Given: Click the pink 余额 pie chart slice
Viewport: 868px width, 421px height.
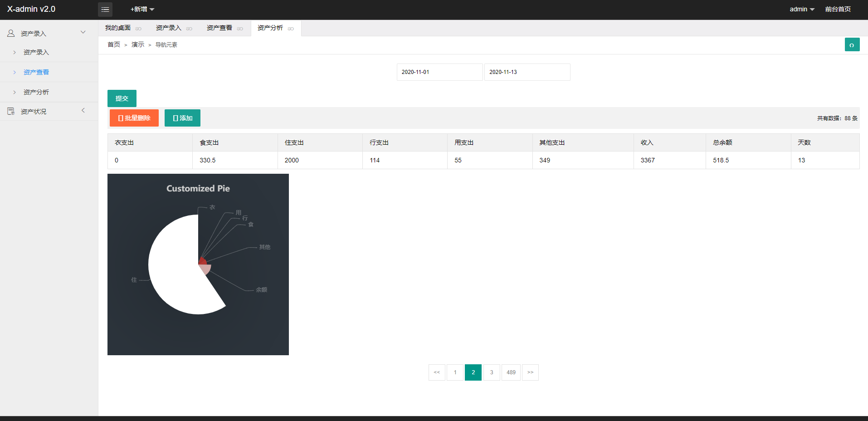Looking at the screenshot, I should 205,269.
